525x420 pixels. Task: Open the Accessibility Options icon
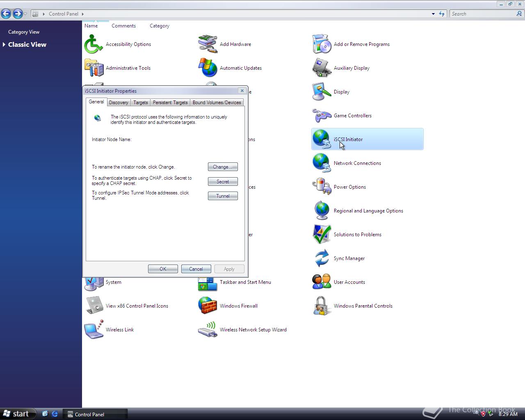click(94, 44)
